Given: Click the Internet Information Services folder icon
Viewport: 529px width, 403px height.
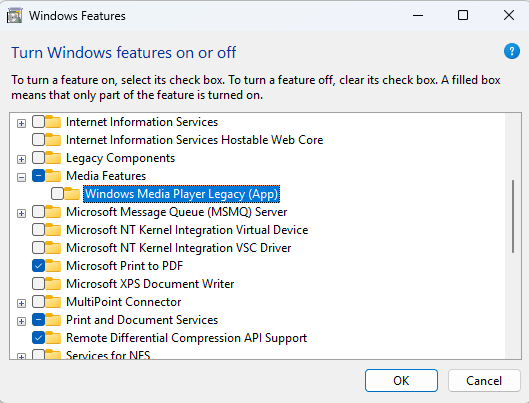Looking at the screenshot, I should 53,122.
